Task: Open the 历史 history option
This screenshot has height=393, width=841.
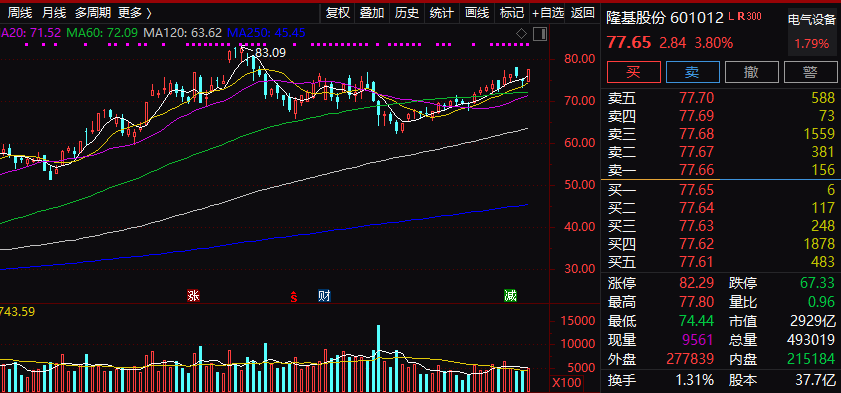Action: tap(407, 12)
